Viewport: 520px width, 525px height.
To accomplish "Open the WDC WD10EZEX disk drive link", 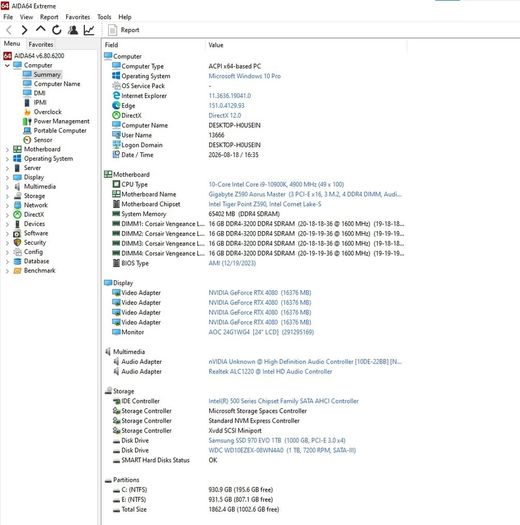I will [282, 450].
